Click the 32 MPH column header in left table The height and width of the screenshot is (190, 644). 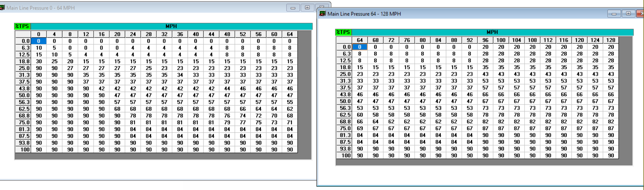[164, 34]
